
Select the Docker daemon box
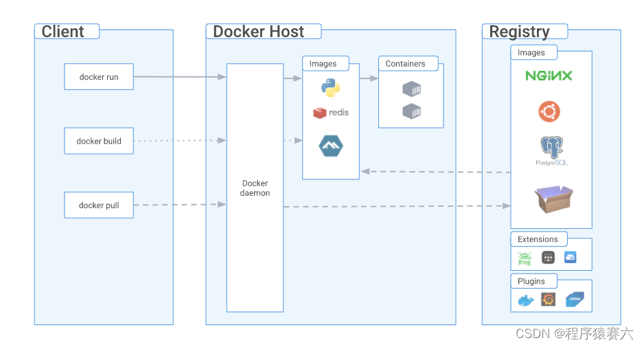click(x=255, y=188)
